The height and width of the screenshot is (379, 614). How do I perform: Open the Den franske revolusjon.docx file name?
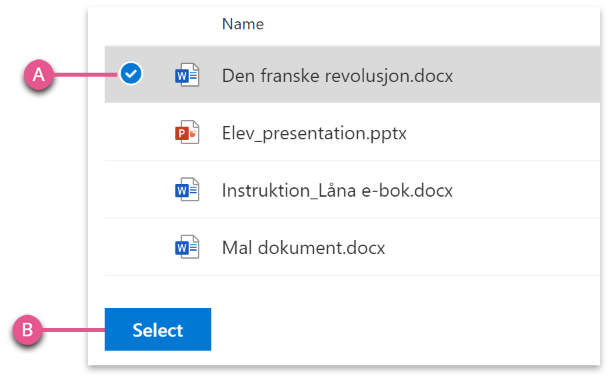coord(337,76)
